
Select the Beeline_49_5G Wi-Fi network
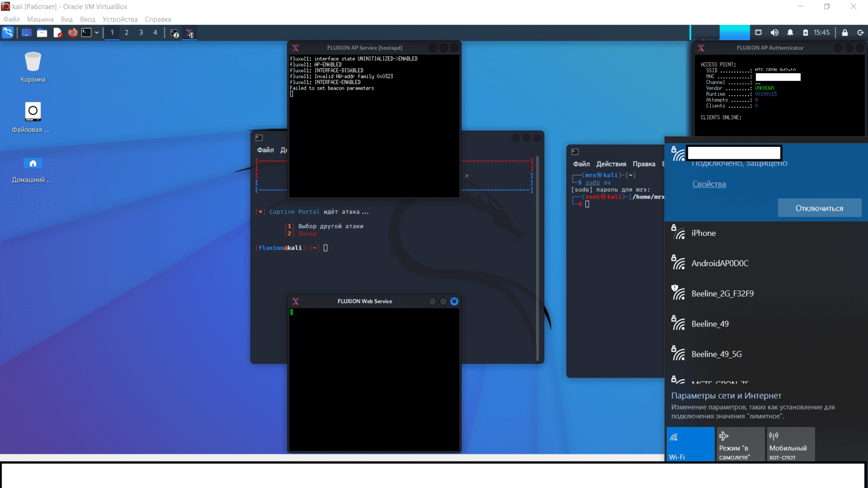click(x=766, y=355)
